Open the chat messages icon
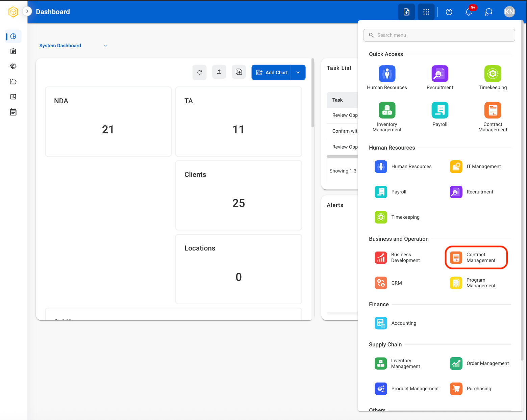 (488, 12)
